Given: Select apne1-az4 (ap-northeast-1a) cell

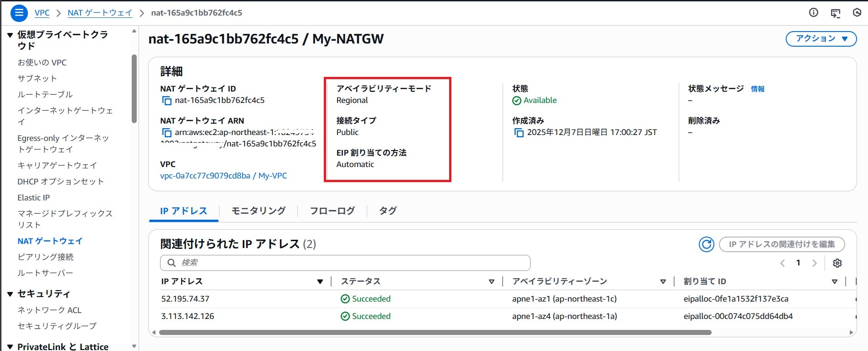Looking at the screenshot, I should coord(564,316).
